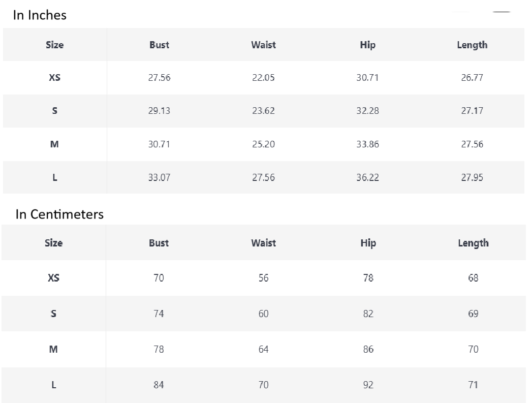
Task: Click the 'In Centimeters' heading
Action: tap(59, 214)
